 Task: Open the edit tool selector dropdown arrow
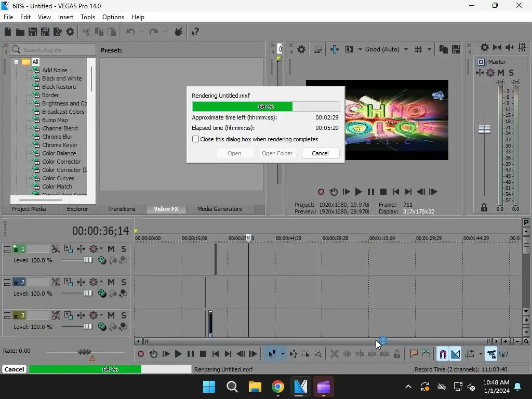pyautogui.click(x=283, y=354)
